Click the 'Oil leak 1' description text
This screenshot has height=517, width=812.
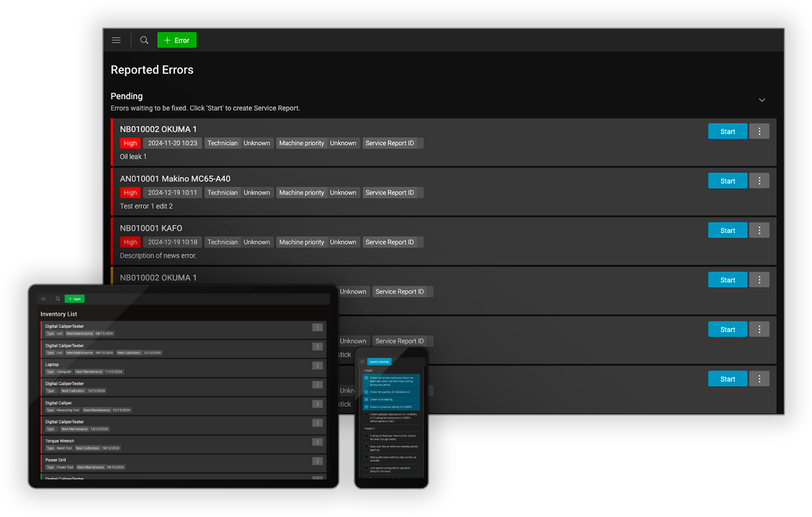pyautogui.click(x=133, y=156)
